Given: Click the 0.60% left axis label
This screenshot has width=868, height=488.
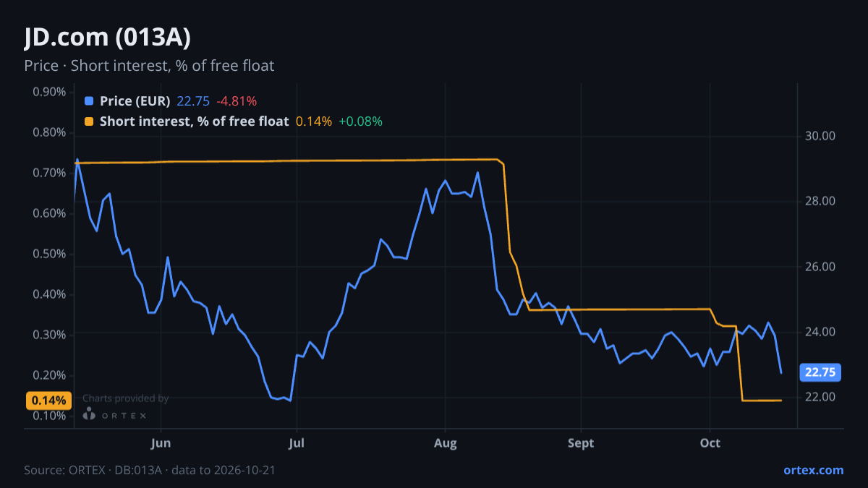Looking at the screenshot, I should [49, 213].
